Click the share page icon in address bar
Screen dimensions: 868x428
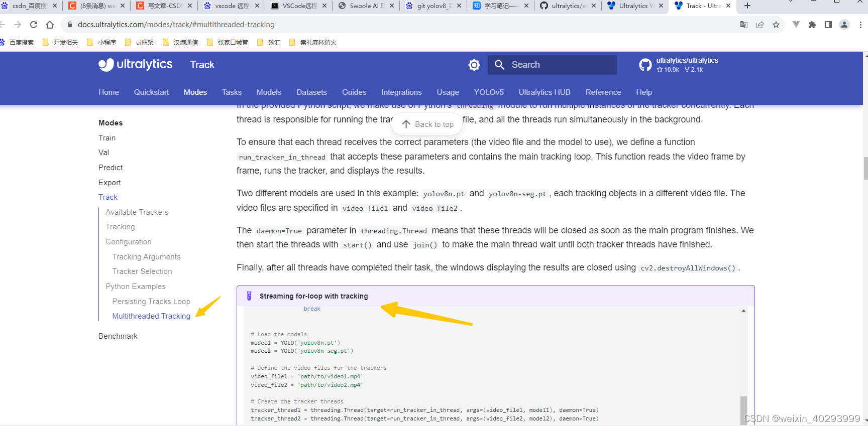coord(760,25)
